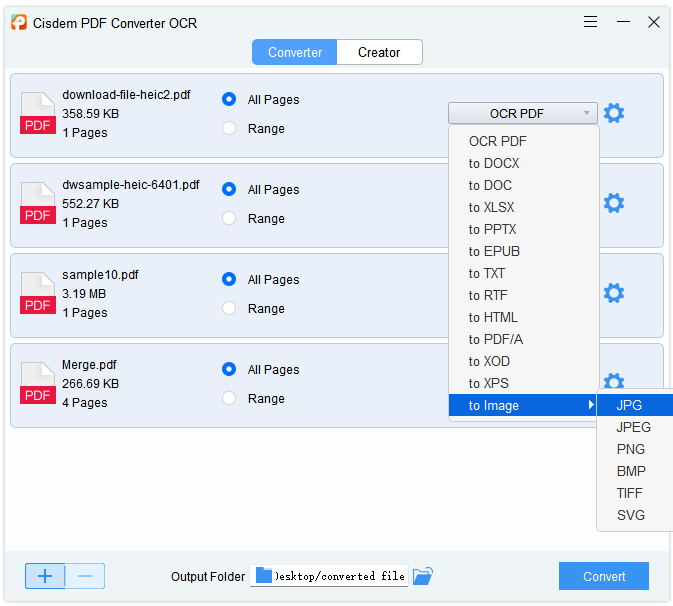This screenshot has height=606, width=673.
Task: Click the PDF icon of download-file-heic2.pdf
Action: pyautogui.click(x=38, y=113)
